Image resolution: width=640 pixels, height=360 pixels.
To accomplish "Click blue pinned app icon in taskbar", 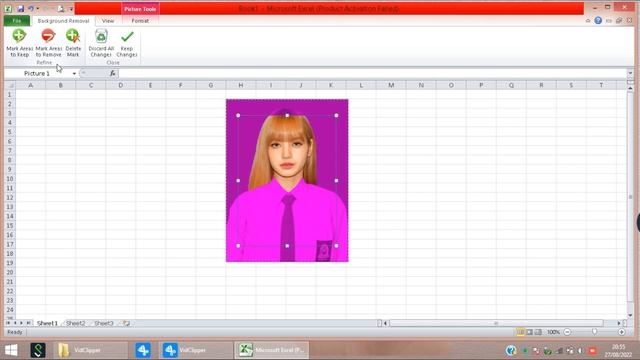I will tap(143, 350).
